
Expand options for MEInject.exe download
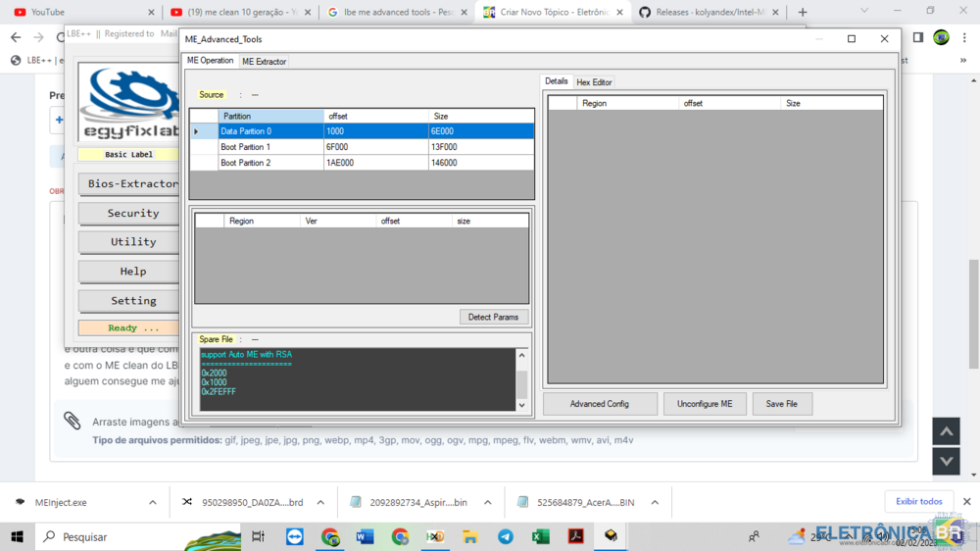pos(153,502)
